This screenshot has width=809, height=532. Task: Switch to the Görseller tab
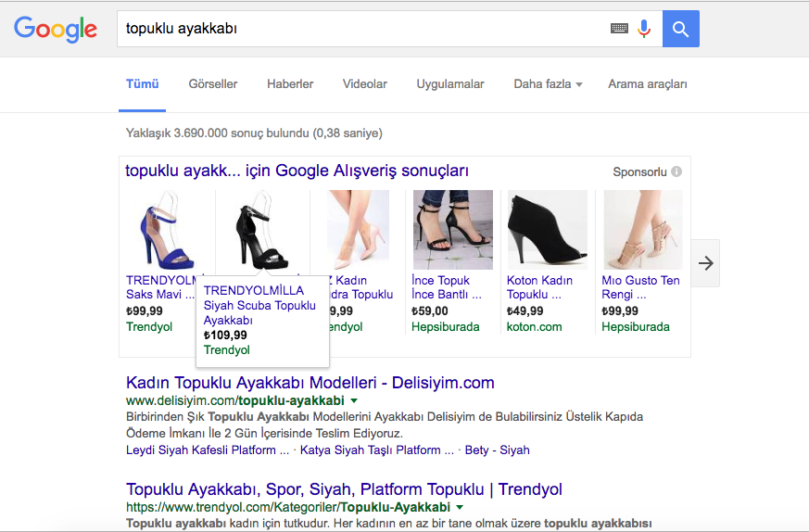click(212, 84)
